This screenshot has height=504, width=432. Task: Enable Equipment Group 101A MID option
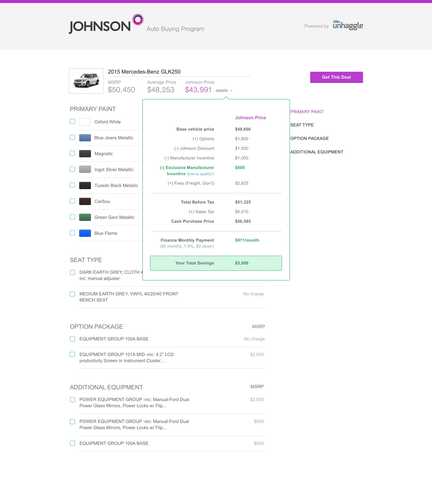click(72, 354)
